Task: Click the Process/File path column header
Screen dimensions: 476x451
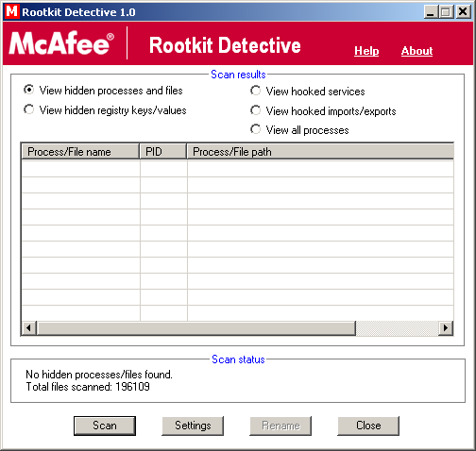Action: (320, 152)
